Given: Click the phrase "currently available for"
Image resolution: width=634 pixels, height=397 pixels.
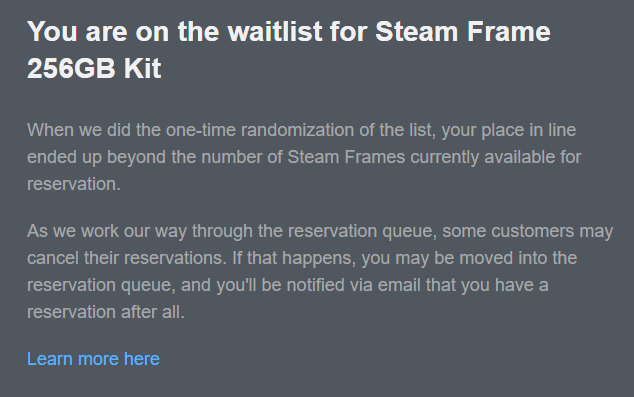Looking at the screenshot, I should click(496, 157).
